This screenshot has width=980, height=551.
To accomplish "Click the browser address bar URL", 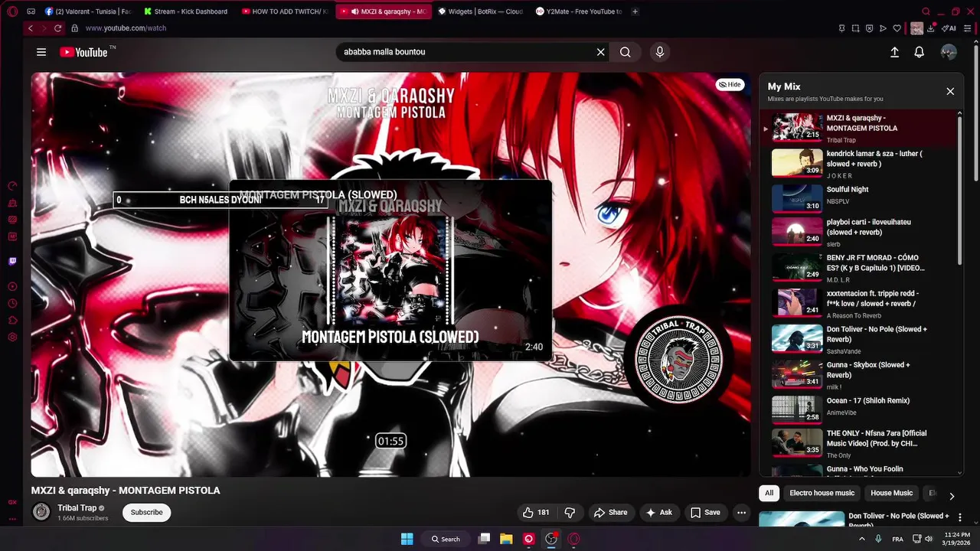I will 126,28.
